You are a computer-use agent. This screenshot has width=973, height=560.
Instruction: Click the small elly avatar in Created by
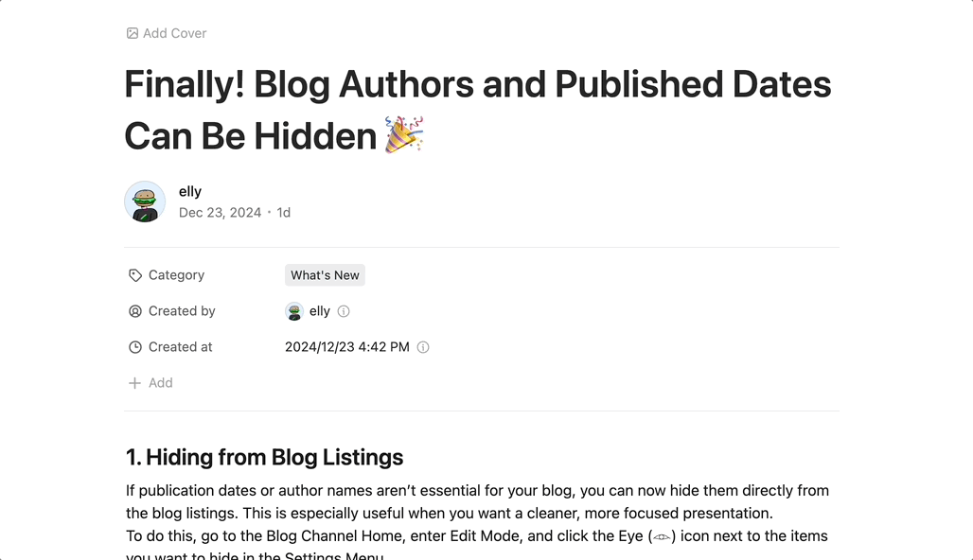coord(294,311)
